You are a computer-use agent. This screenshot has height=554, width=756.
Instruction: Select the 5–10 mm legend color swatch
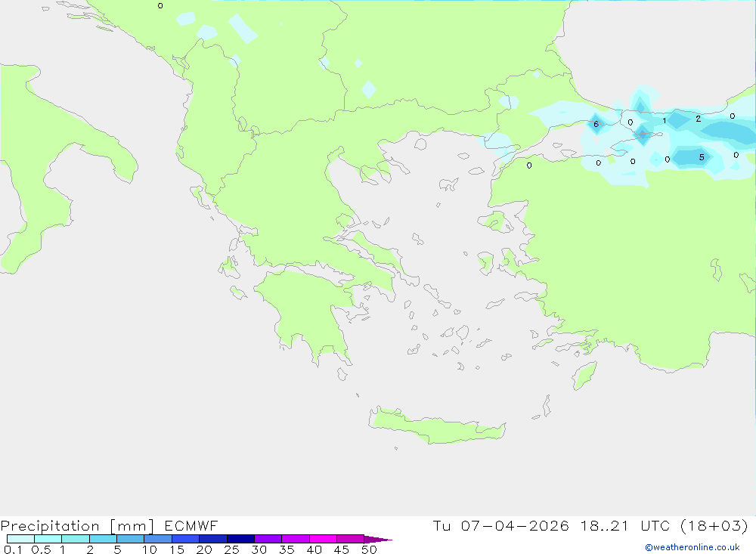point(131,539)
